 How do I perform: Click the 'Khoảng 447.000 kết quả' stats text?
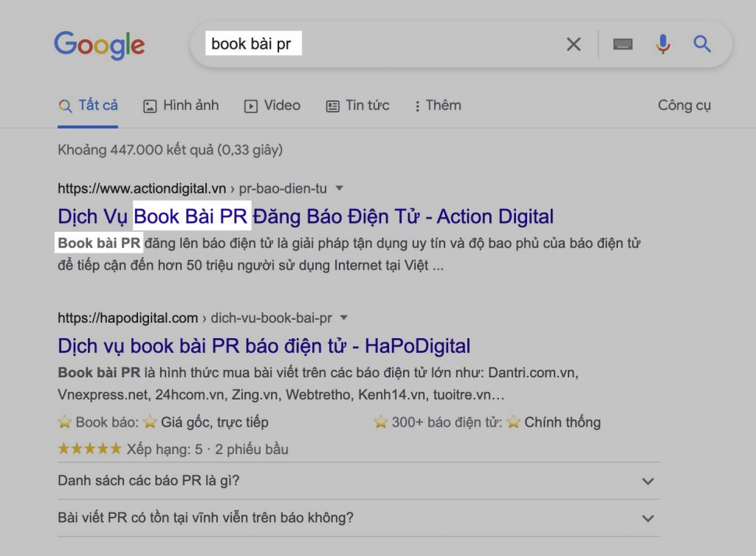(x=171, y=150)
